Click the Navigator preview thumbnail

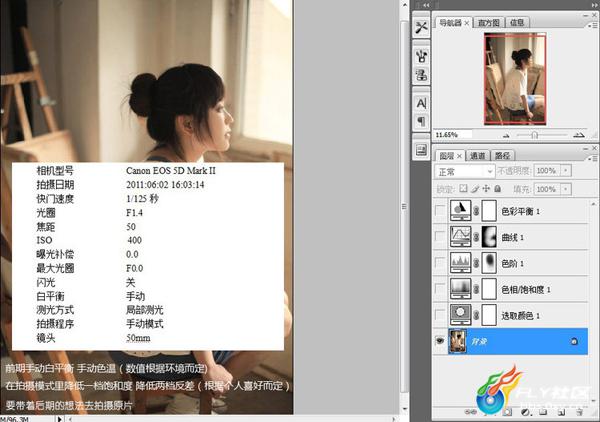[515, 78]
